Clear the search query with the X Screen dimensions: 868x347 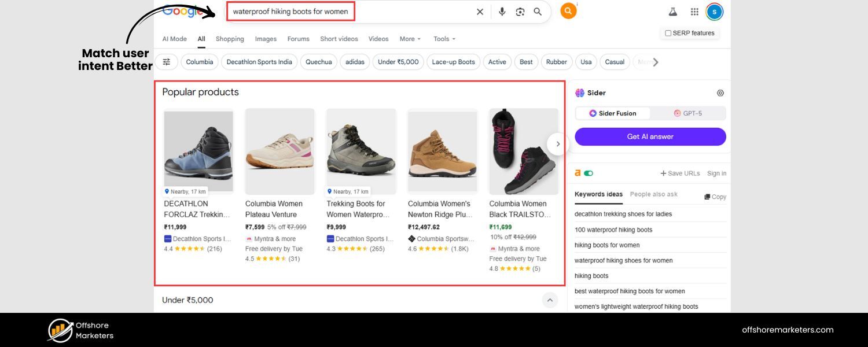point(480,11)
